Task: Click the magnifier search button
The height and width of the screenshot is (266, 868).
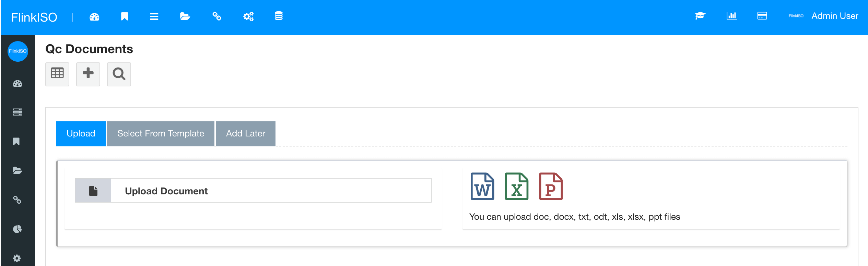Action: click(x=119, y=74)
